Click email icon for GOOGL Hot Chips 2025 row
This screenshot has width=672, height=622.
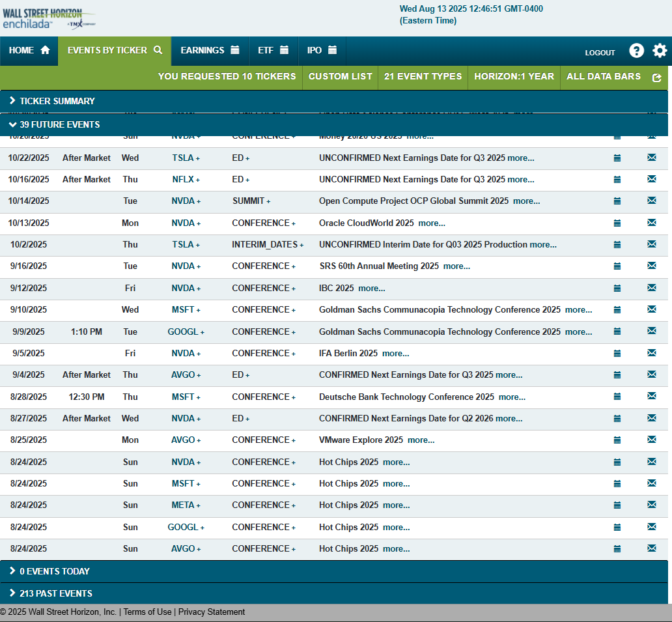click(x=652, y=527)
